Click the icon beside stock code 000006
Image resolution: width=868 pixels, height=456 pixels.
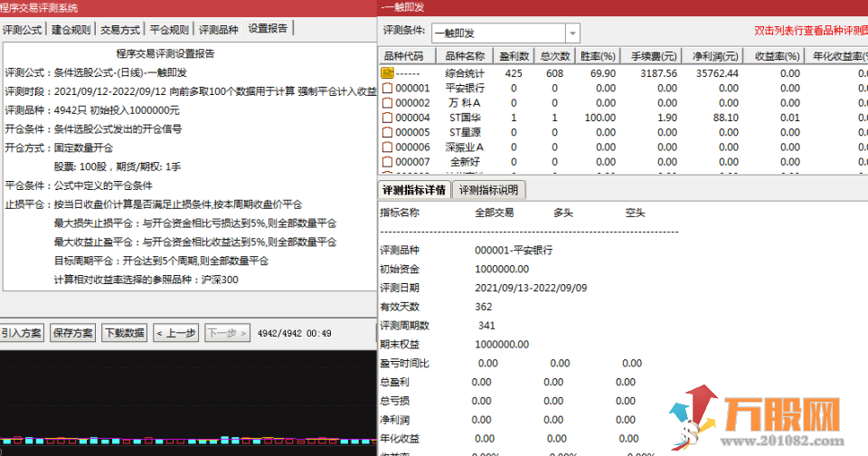(387, 147)
